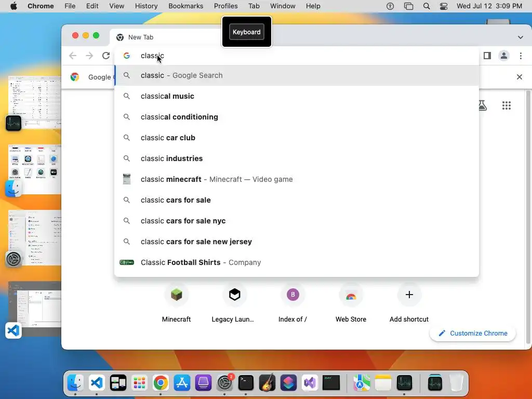Image resolution: width=532 pixels, height=399 pixels.
Task: Open the Tab menu
Action: pyautogui.click(x=254, y=6)
